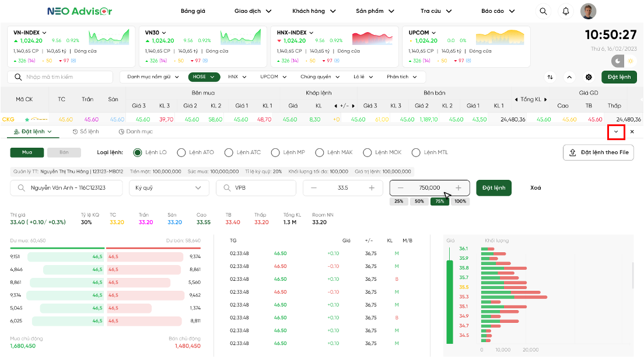Increase order quantity with the plus icon

pos(459,188)
